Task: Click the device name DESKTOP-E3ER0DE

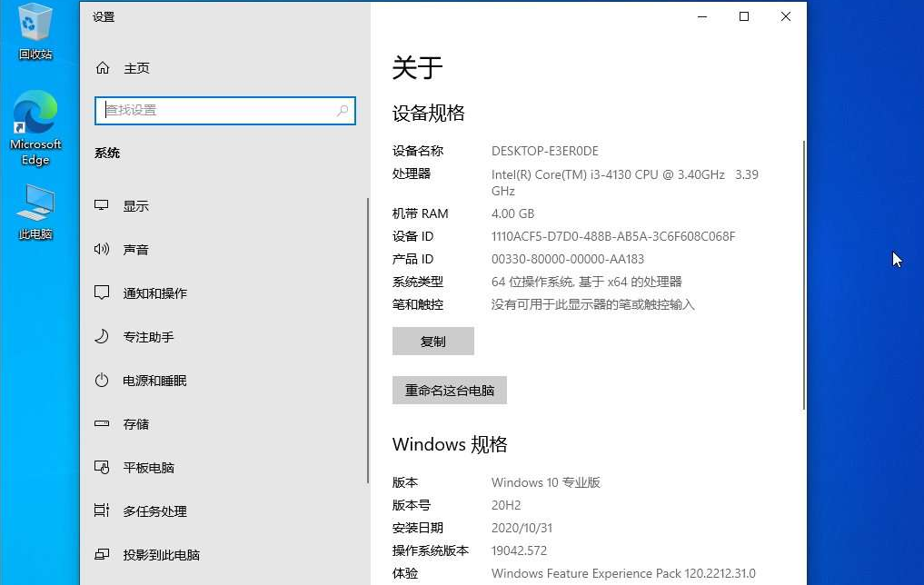Action: point(545,151)
